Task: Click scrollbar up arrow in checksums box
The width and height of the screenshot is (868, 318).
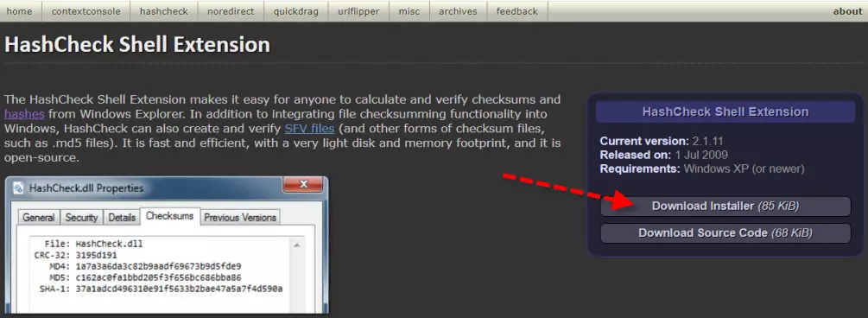Action: pyautogui.click(x=297, y=245)
